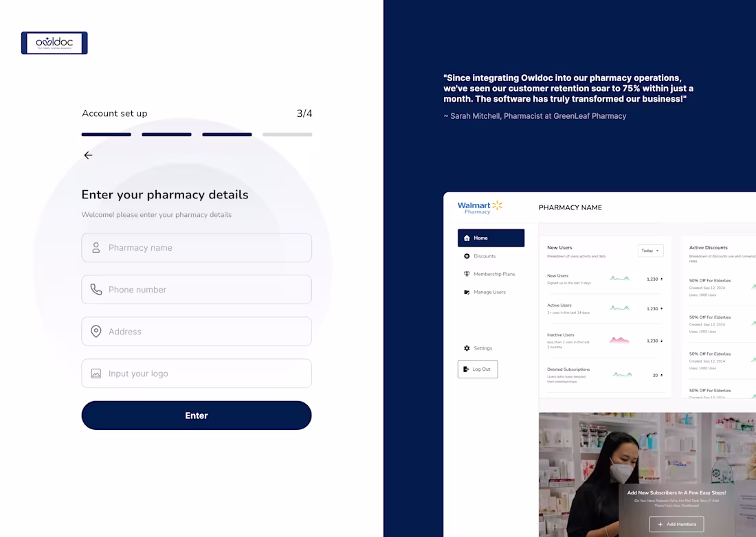Click the Active Discounts heading
This screenshot has width=756, height=537.
(709, 247)
